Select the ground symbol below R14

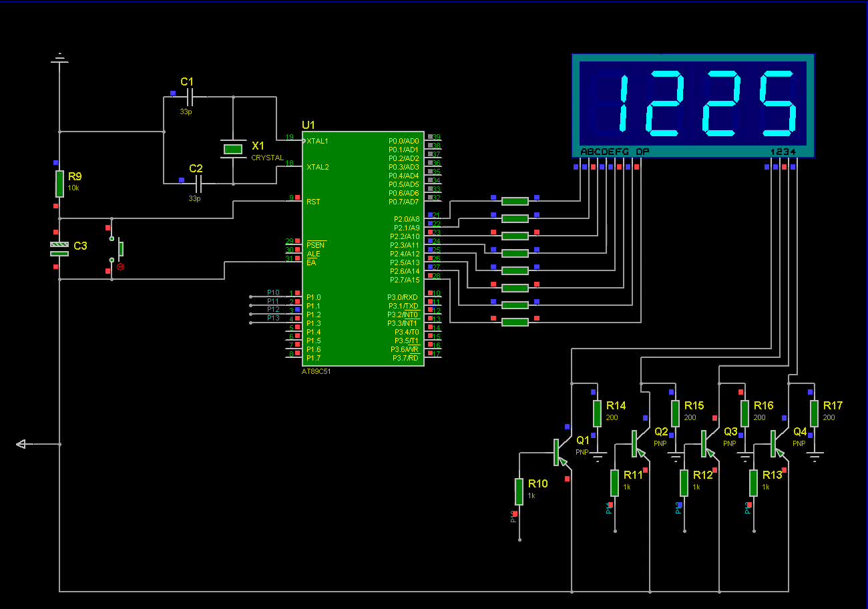click(x=598, y=457)
